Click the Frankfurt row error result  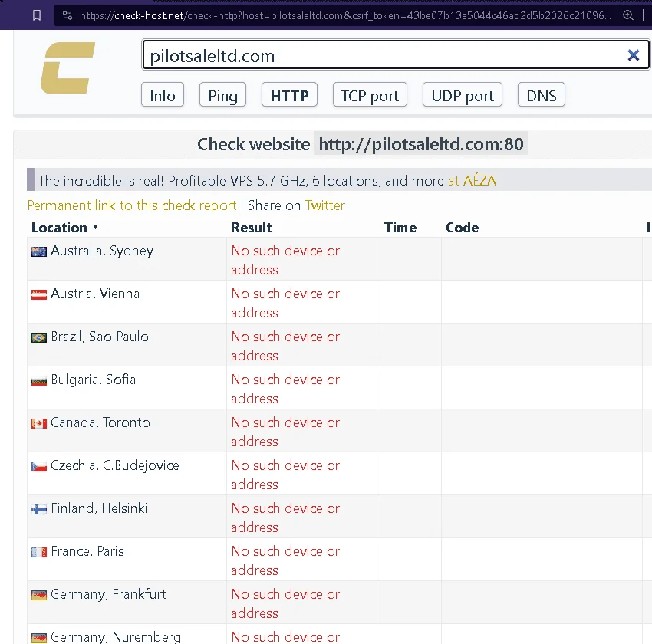coord(285,603)
